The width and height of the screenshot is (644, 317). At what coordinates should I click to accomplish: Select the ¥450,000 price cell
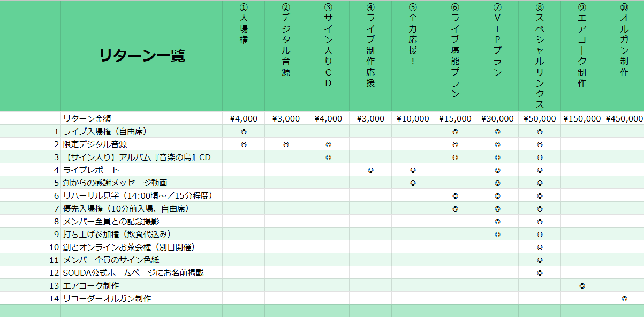pyautogui.click(x=624, y=118)
